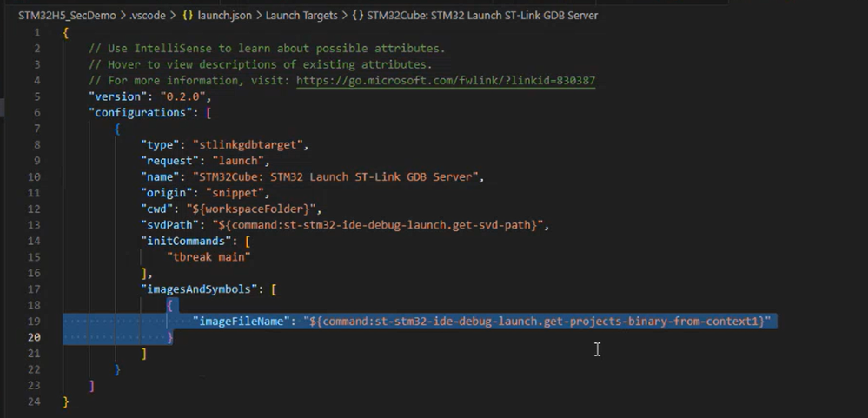
Task: Open the .vscode breadcrumb folder
Action: [x=148, y=16]
